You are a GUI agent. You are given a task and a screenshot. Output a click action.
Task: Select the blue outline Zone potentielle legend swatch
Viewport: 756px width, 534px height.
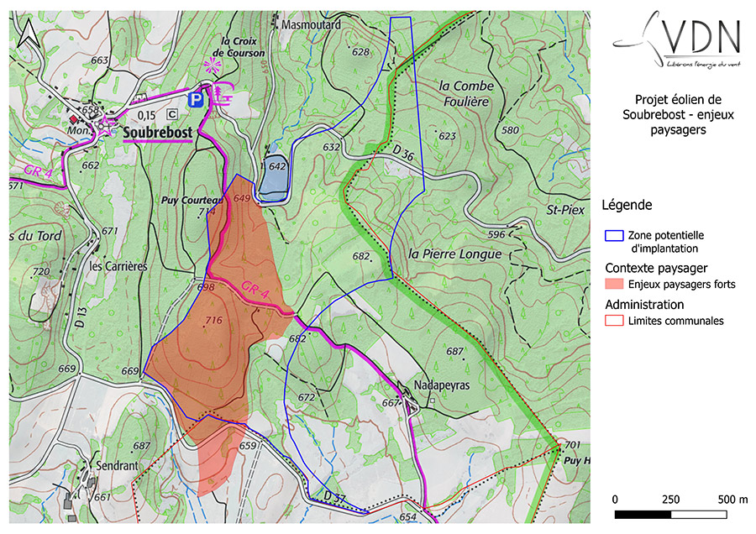[x=614, y=236]
